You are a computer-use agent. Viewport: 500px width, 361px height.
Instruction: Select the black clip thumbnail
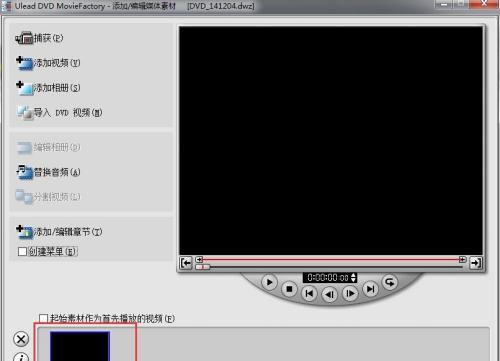(80, 346)
